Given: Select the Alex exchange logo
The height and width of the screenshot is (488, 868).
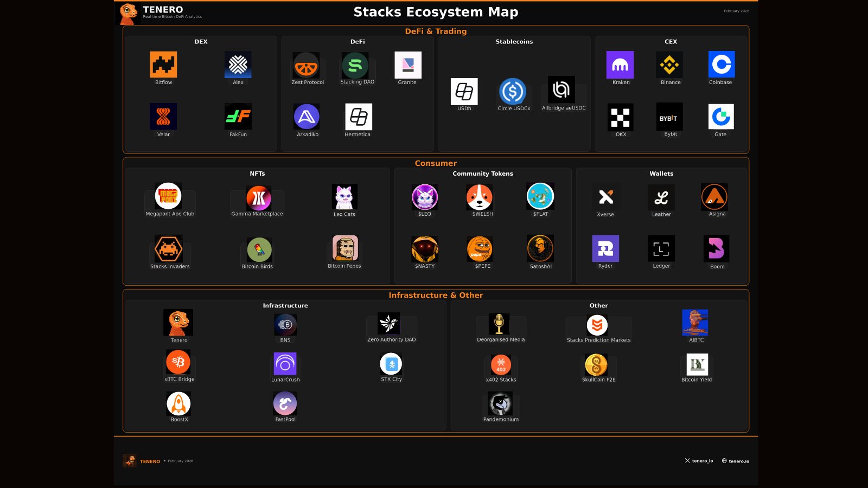Looking at the screenshot, I should [238, 65].
